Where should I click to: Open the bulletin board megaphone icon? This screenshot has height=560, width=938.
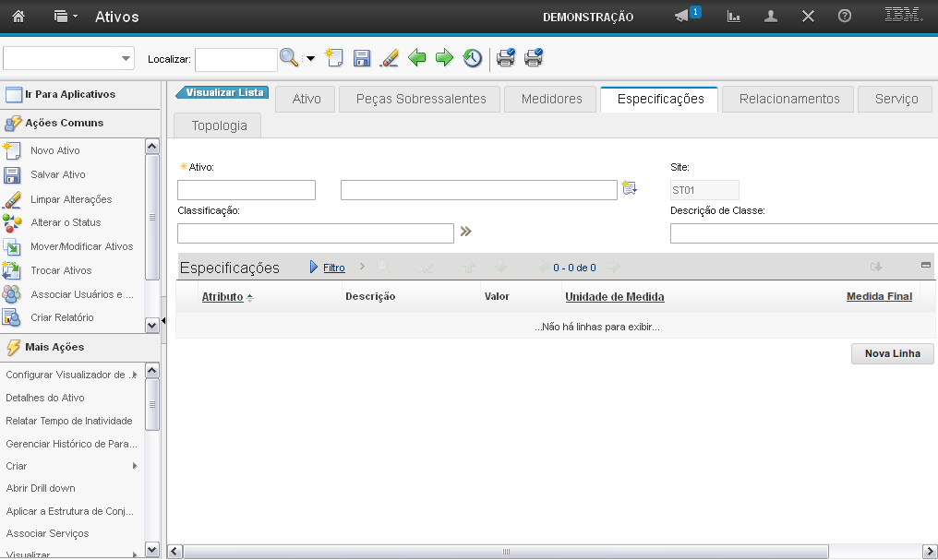click(683, 17)
